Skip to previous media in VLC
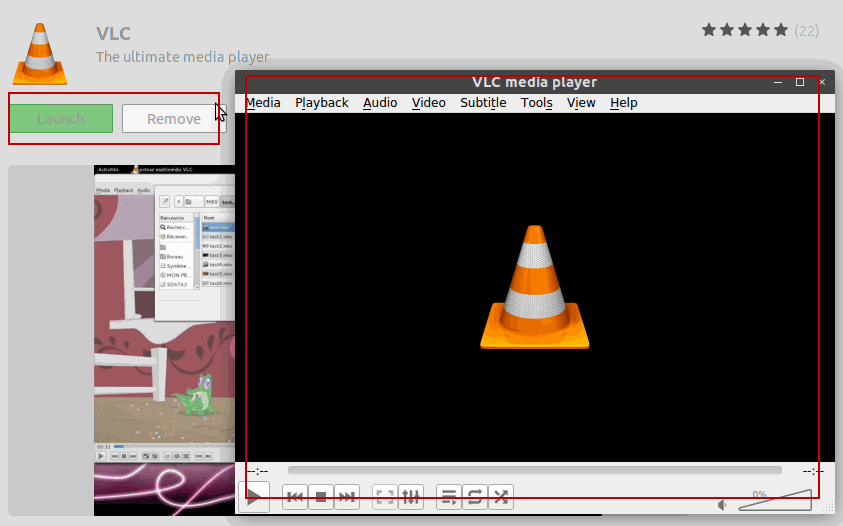The width and height of the screenshot is (843, 526). (x=295, y=496)
